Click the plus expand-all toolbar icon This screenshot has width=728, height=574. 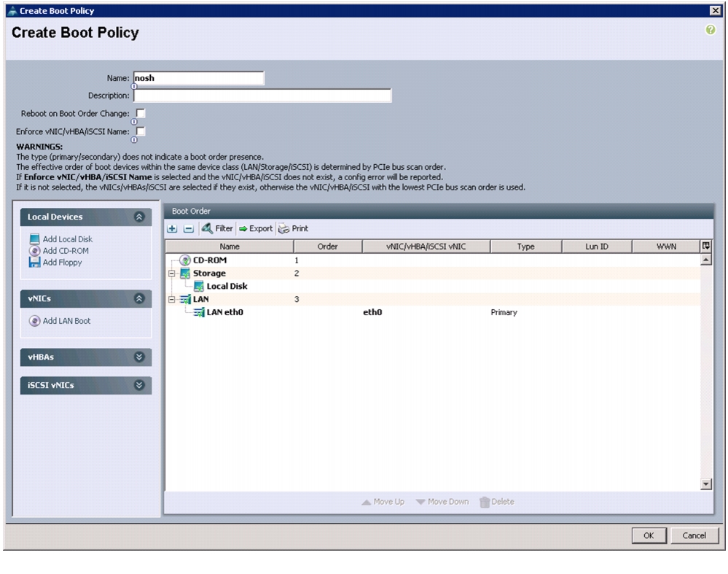[x=172, y=229]
